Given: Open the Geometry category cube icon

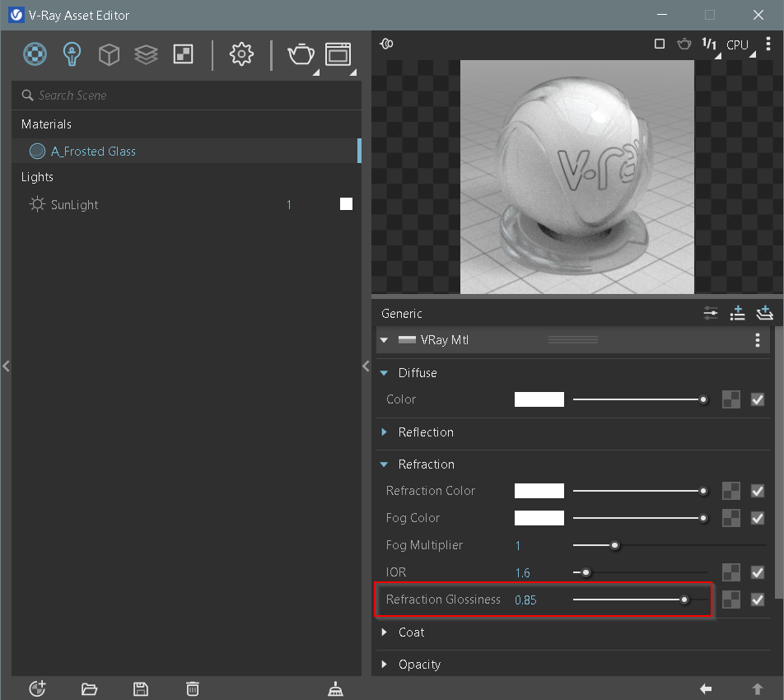Looking at the screenshot, I should click(x=109, y=54).
